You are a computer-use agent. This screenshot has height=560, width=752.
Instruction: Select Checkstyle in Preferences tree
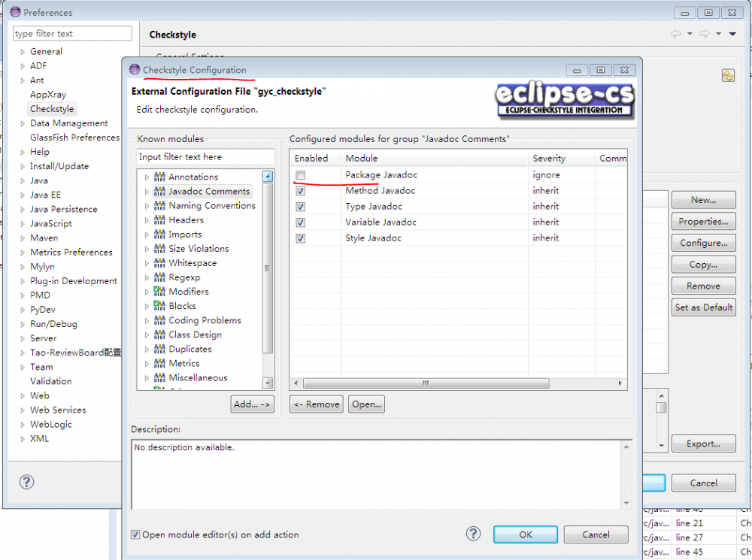coord(52,109)
